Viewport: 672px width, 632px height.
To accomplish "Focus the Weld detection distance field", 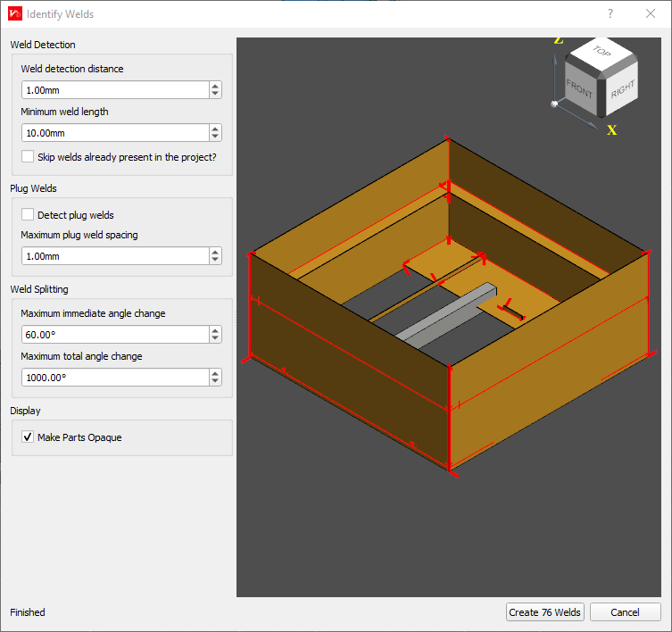I will 115,90.
